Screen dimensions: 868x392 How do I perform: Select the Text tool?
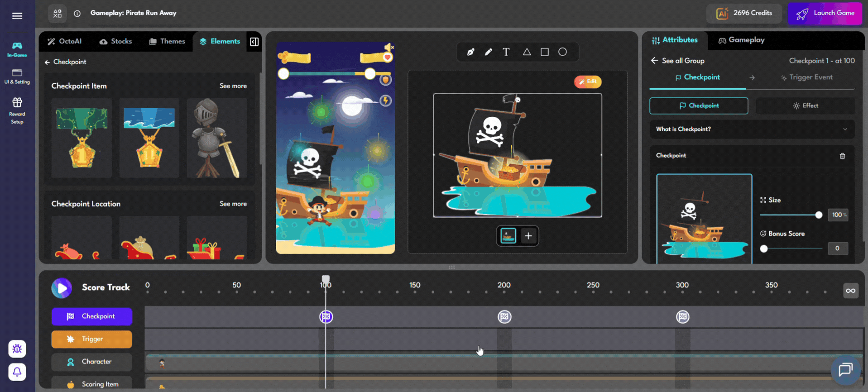[x=506, y=52]
